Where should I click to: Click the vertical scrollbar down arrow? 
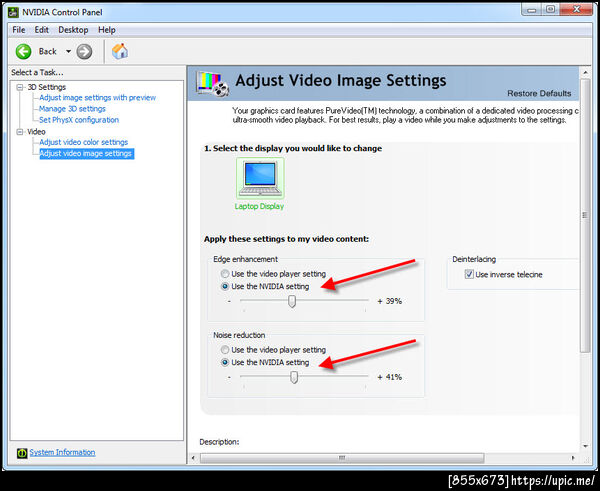585,446
